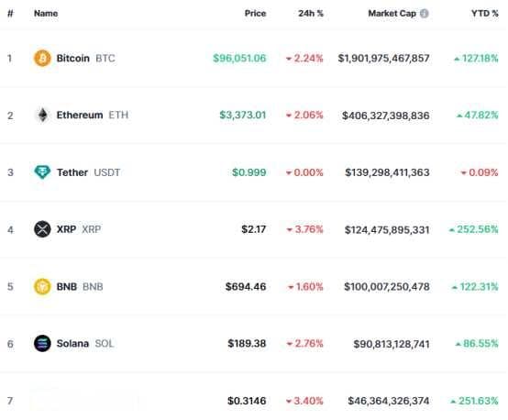This screenshot has width=508, height=420.
Task: Sort by the Name column header
Action: pyautogui.click(x=46, y=13)
